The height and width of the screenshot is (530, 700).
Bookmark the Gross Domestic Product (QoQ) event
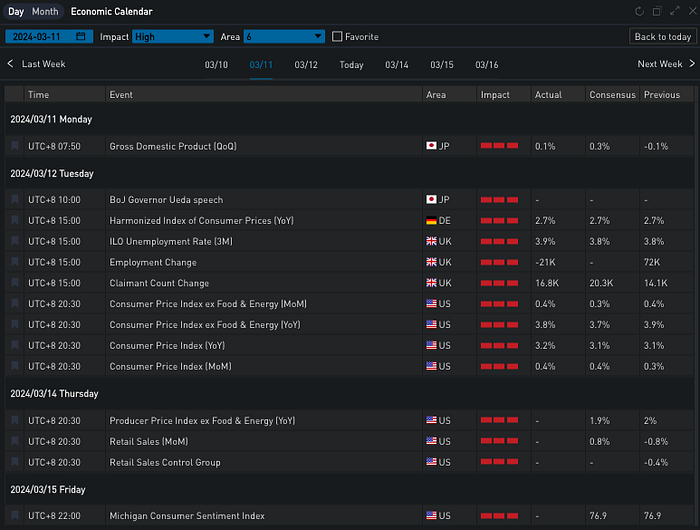(15, 146)
